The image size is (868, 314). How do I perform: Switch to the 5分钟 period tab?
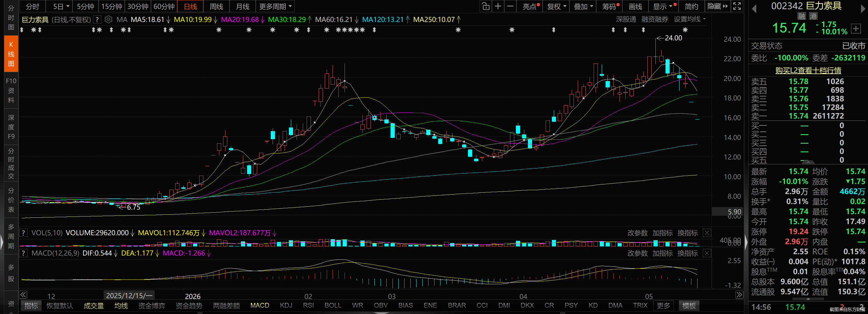click(x=85, y=6)
